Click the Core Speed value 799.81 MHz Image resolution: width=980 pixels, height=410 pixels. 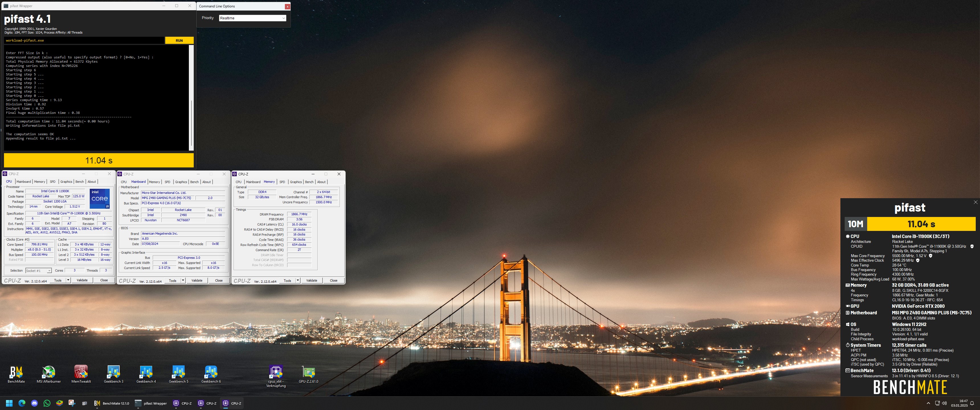[40, 245]
